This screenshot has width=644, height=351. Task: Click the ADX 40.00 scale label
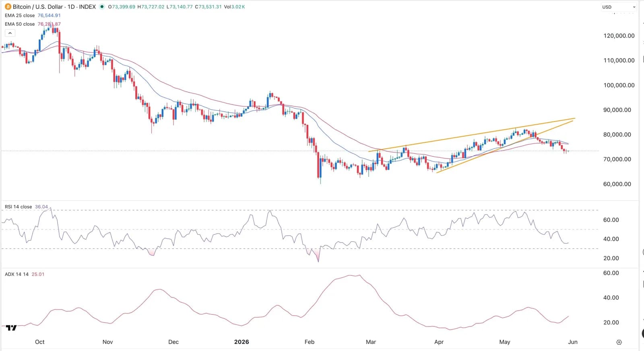(611, 298)
